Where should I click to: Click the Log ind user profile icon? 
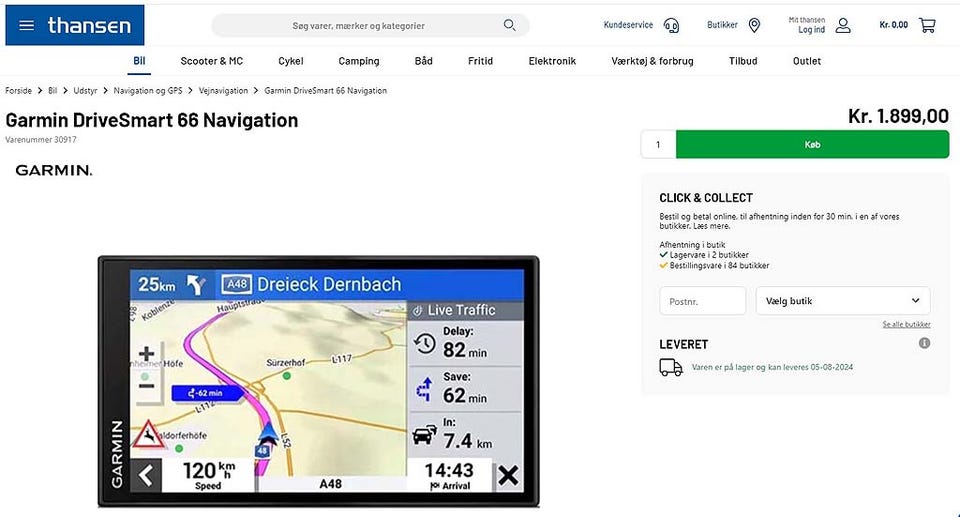843,25
